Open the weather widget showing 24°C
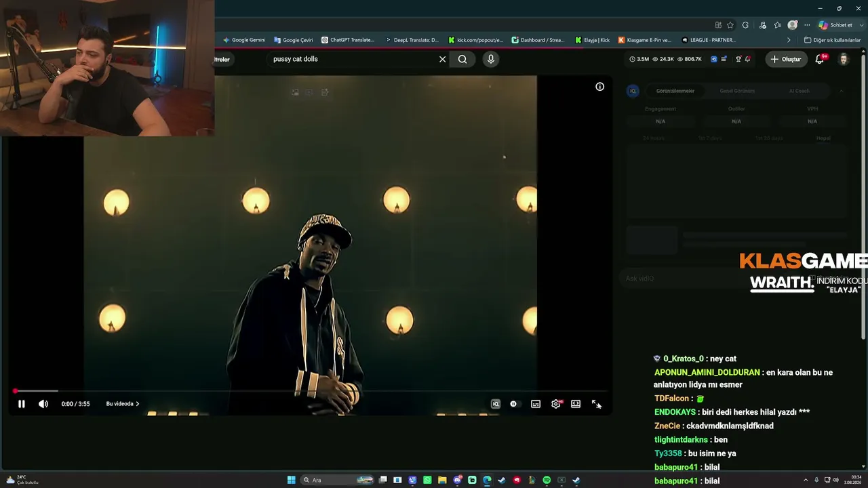 22,480
